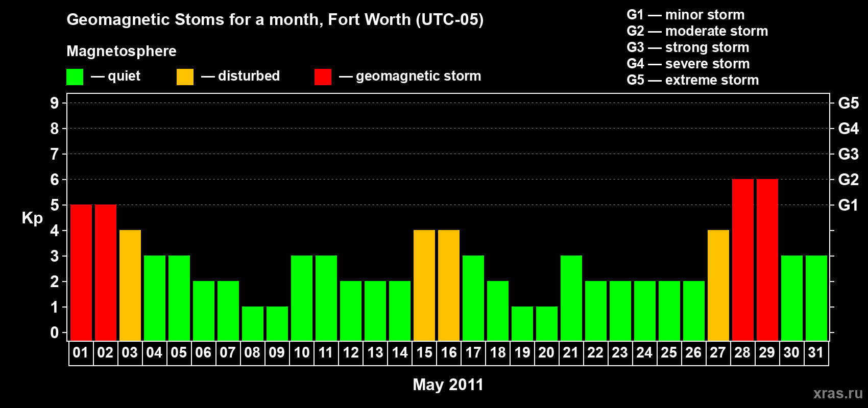
Task: Click date cell '30' on x-axis
Action: click(792, 353)
